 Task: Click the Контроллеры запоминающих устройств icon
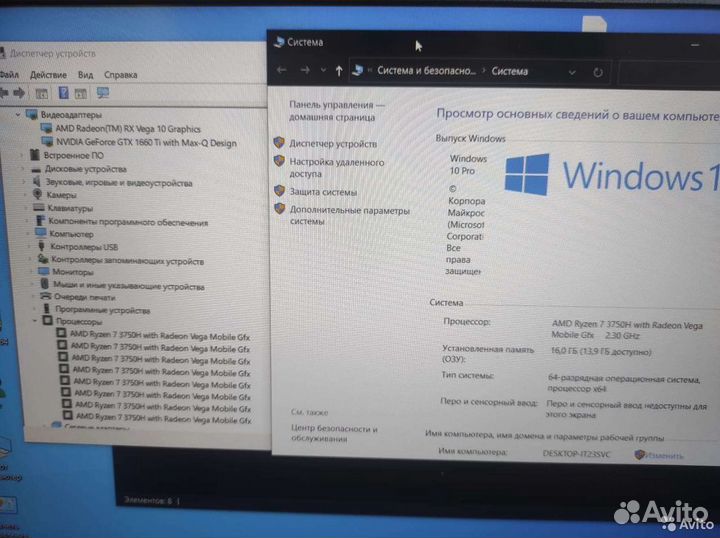click(43, 260)
